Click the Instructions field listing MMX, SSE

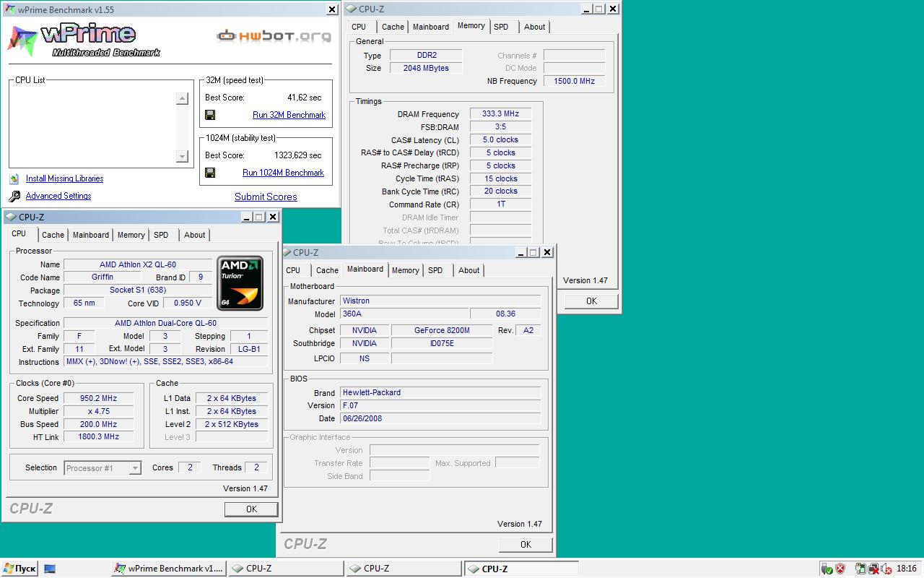(x=165, y=362)
